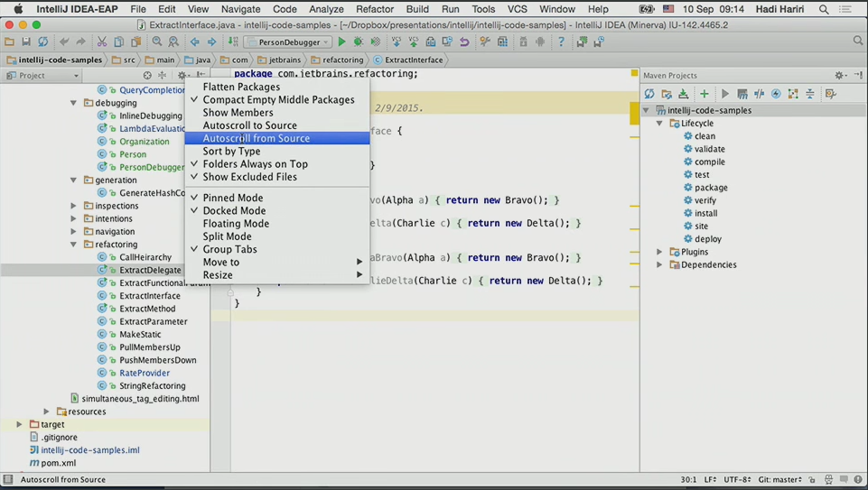The image size is (868, 490).
Task: Click the green Run button in the toolbar
Action: coord(341,42)
